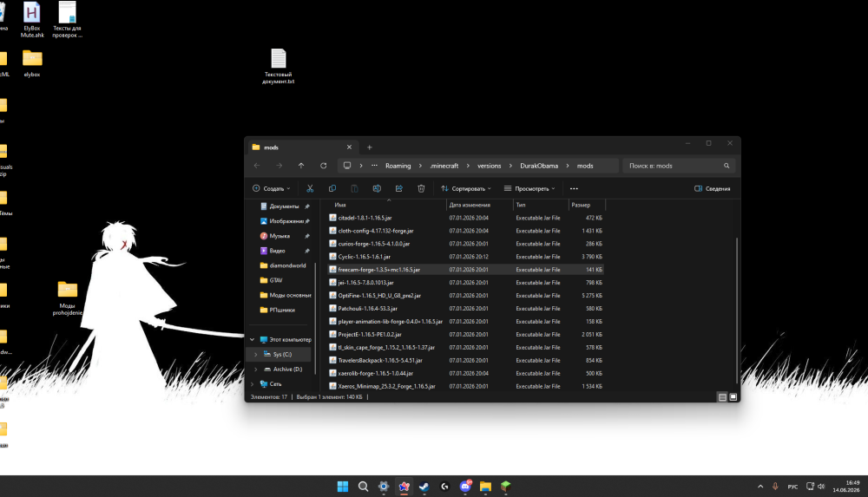
Task: Open the more options ellipsis in toolbar
Action: [x=574, y=189]
